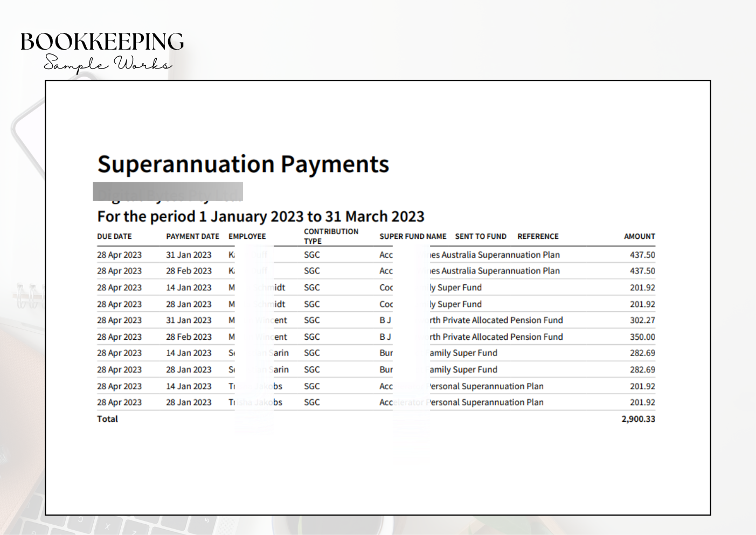Select "Private Allocated Pension Fund" in the 302.27 row
The height and width of the screenshot is (535, 756).
(x=503, y=320)
